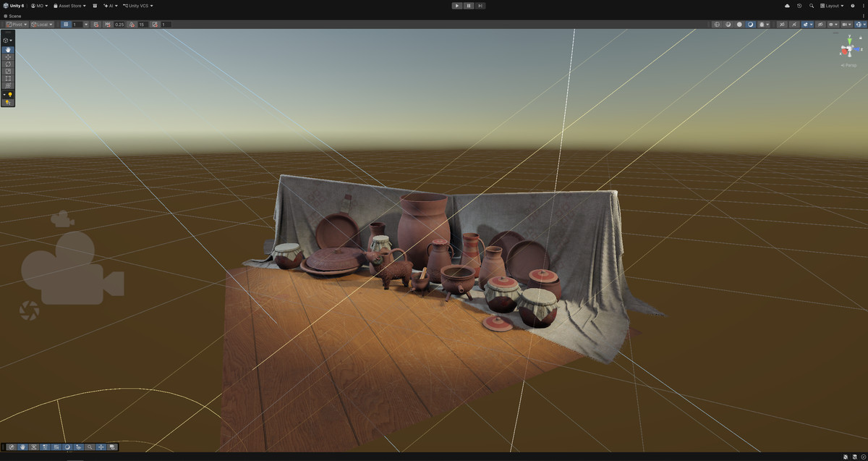Open the Undo History clock icon
868x461 pixels.
click(799, 6)
